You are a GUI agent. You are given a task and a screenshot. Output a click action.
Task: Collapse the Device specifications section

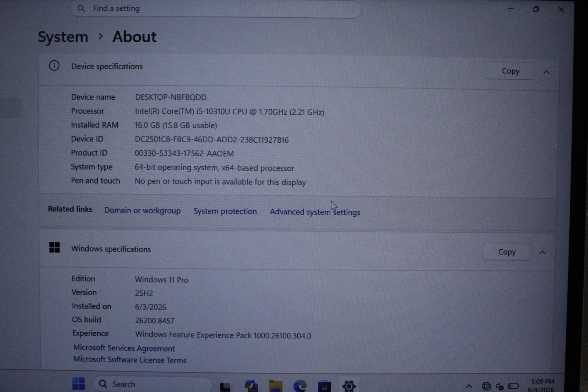pos(546,72)
